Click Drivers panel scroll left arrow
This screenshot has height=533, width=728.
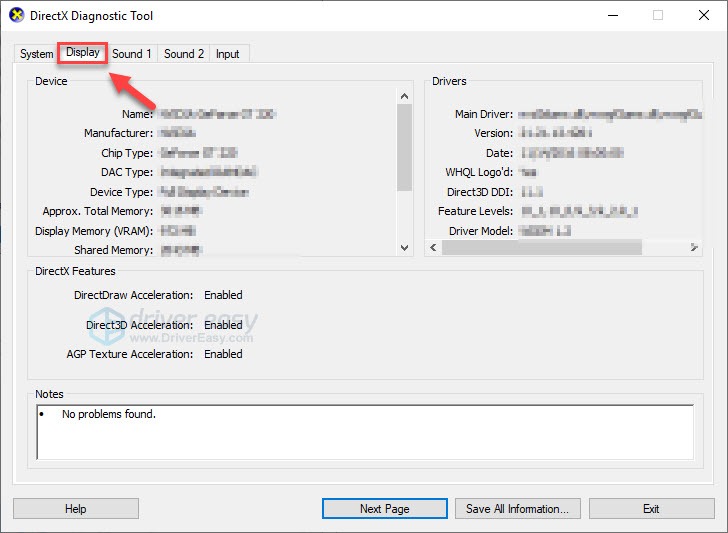coord(433,248)
